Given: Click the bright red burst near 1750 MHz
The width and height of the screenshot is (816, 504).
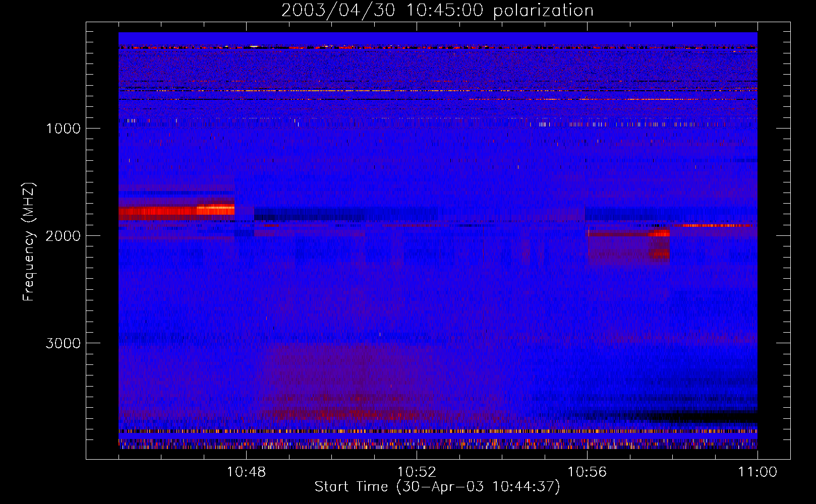Looking at the screenshot, I should 177,212.
